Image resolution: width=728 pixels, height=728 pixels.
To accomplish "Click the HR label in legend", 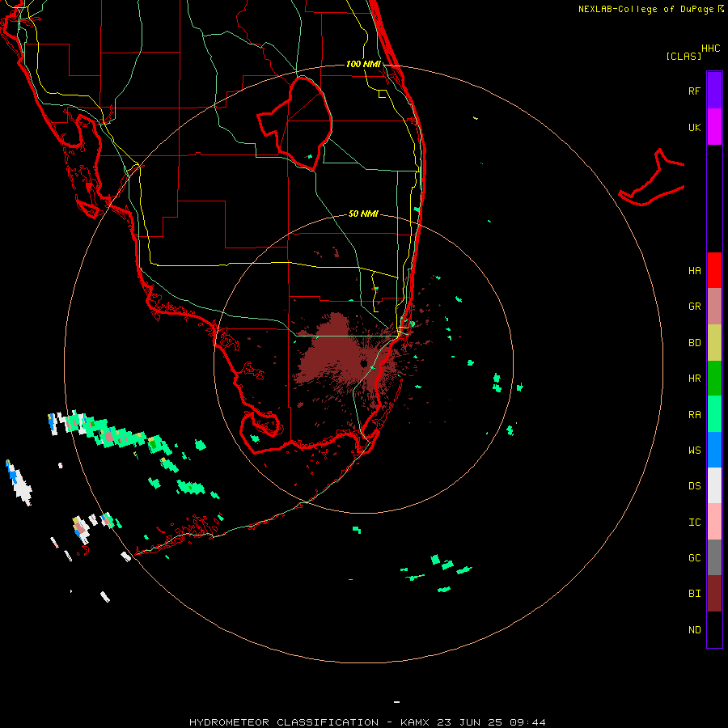I will tap(694, 379).
